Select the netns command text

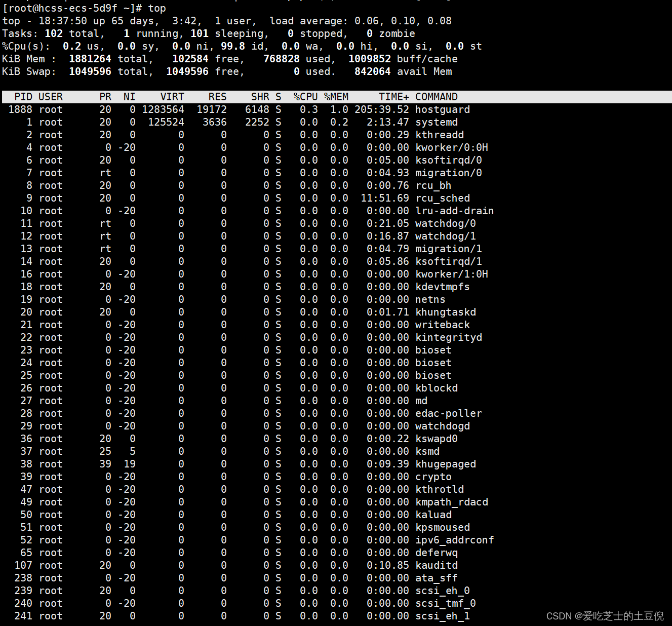430,299
